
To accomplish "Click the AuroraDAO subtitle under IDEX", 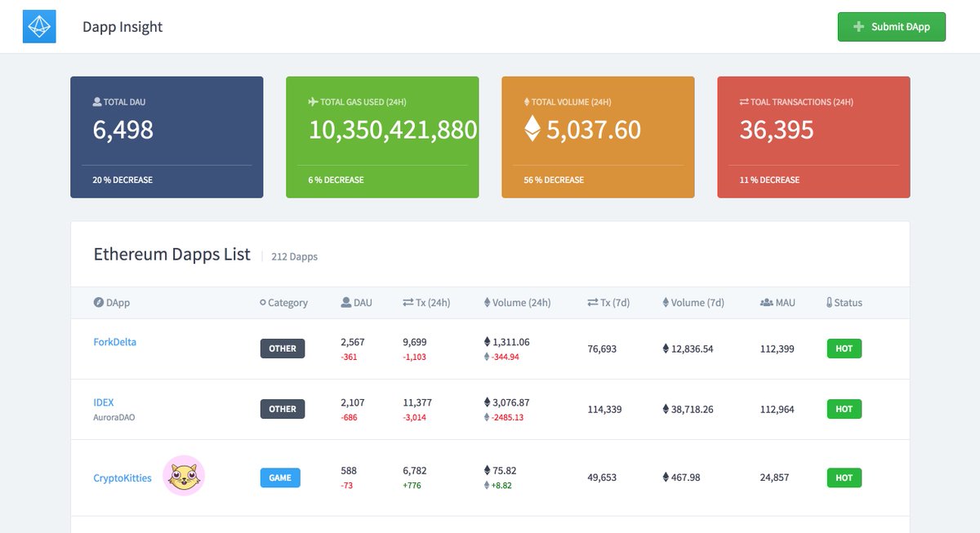I will pyautogui.click(x=115, y=416).
